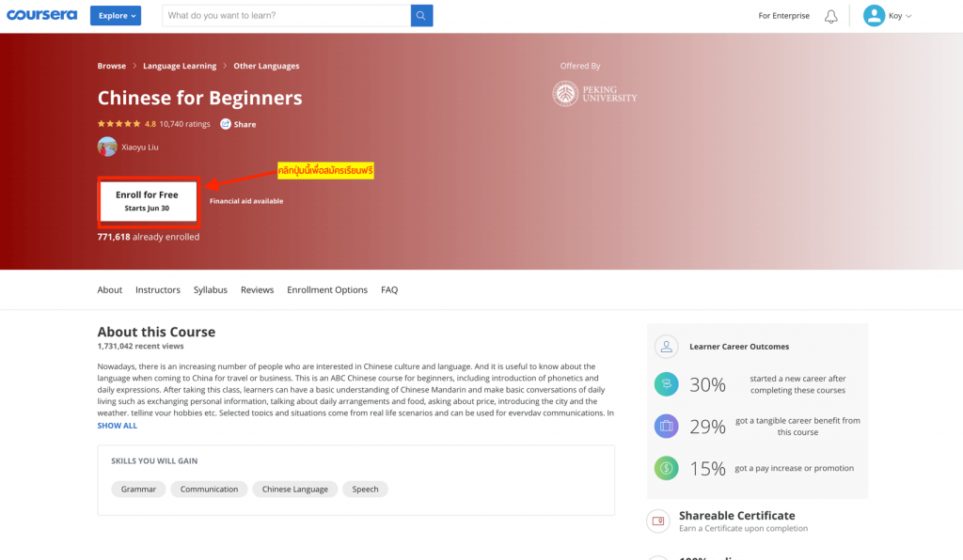Focus the 'What do you want to learn?' search field
The height and width of the screenshot is (560, 963).
click(286, 15)
